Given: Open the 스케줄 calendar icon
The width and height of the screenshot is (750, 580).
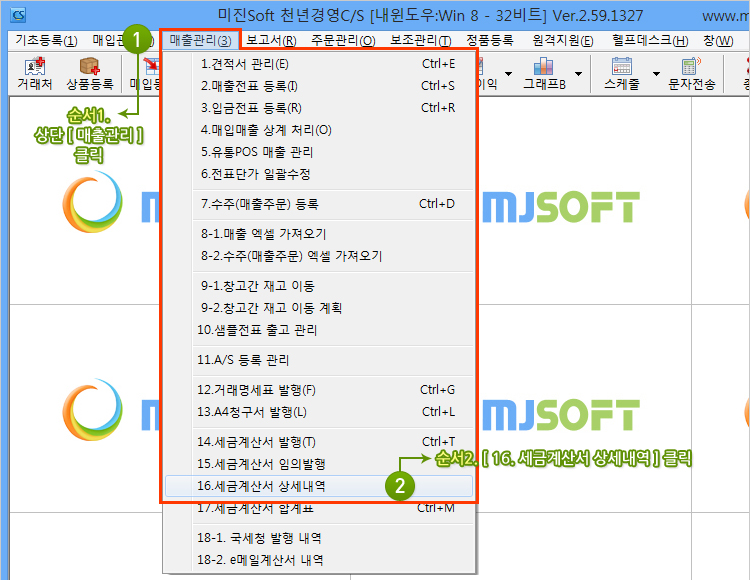Looking at the screenshot, I should [x=621, y=74].
